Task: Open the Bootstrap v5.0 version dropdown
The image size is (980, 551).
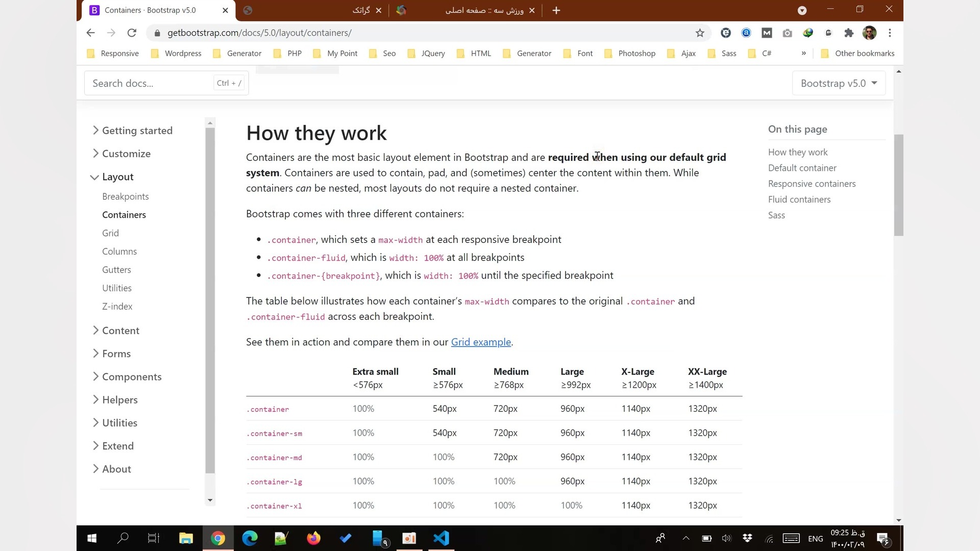Action: [839, 83]
